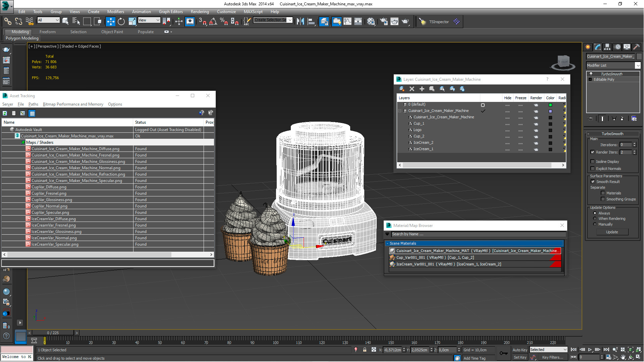644x362 pixels.
Task: Open the Graph Editors menu
Action: pyautogui.click(x=171, y=11)
